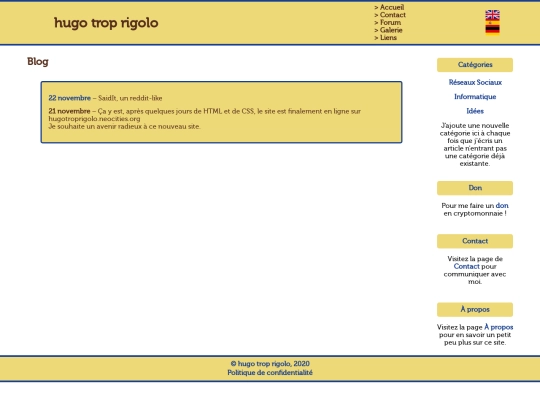
Task: Switch language using the UK flag
Action: (492, 14)
